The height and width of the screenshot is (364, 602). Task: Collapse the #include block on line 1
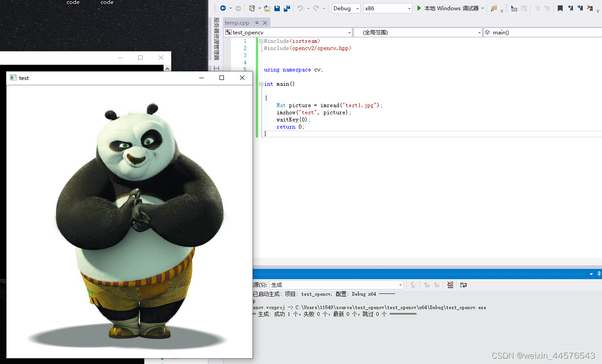[x=261, y=41]
